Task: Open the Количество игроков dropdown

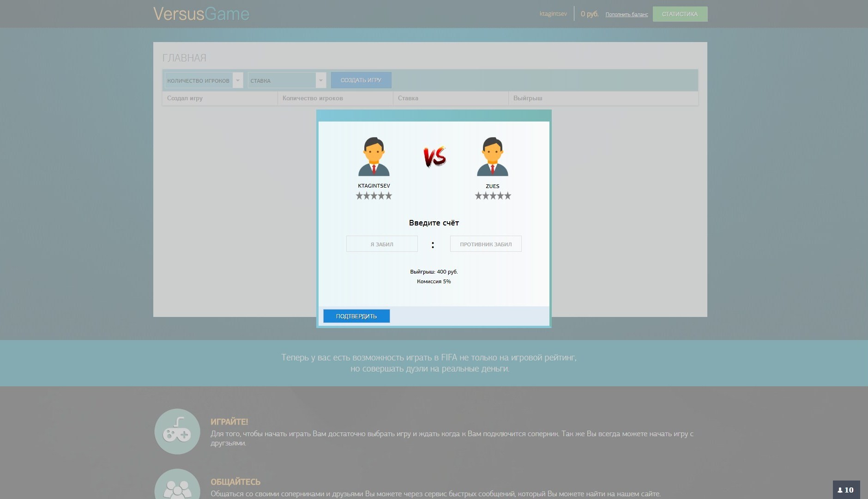Action: [204, 80]
